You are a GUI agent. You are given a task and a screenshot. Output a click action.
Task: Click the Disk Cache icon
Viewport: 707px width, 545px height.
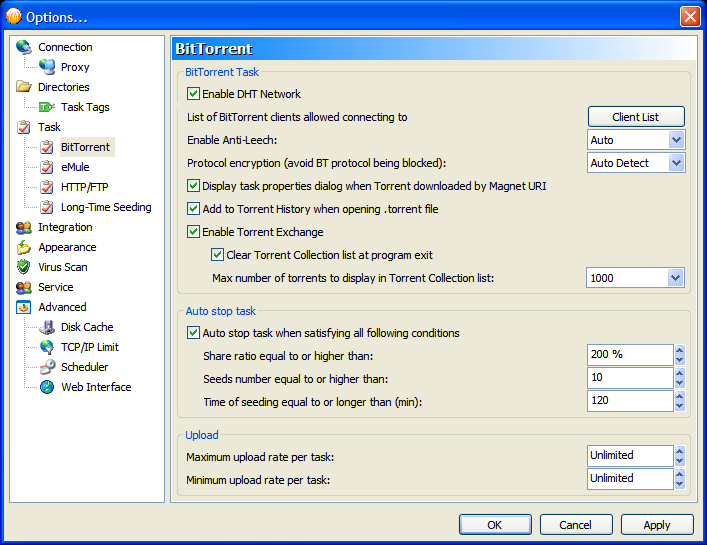[47, 327]
